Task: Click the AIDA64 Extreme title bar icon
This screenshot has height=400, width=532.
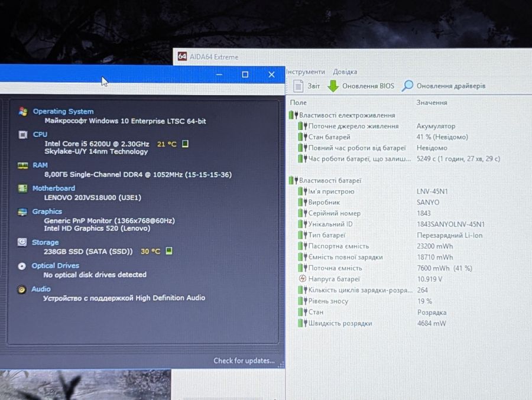Action: pyautogui.click(x=182, y=56)
